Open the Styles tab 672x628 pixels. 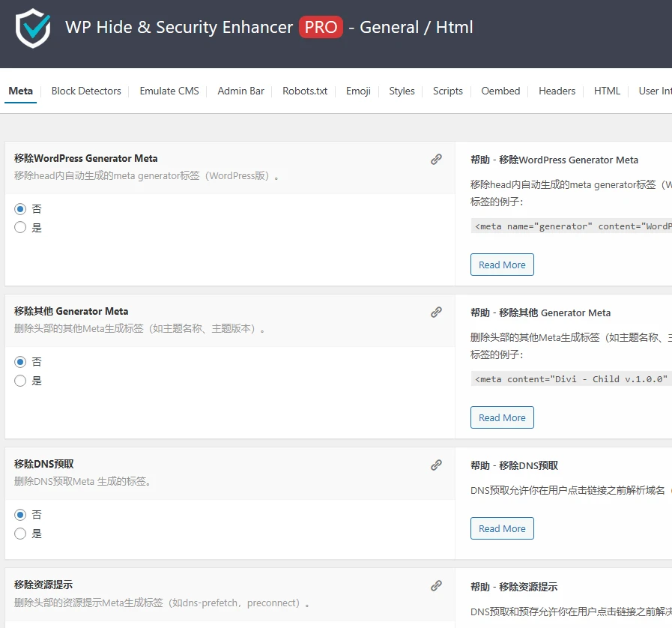pyautogui.click(x=402, y=91)
